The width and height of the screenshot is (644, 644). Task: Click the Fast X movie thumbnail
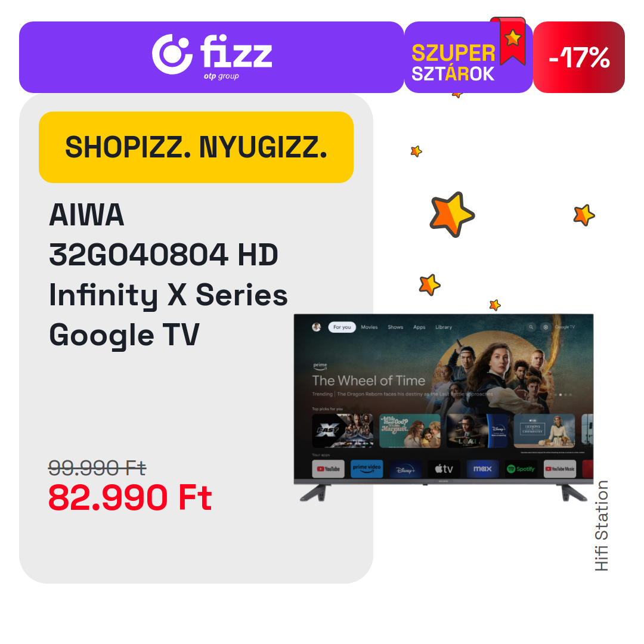[342, 431]
